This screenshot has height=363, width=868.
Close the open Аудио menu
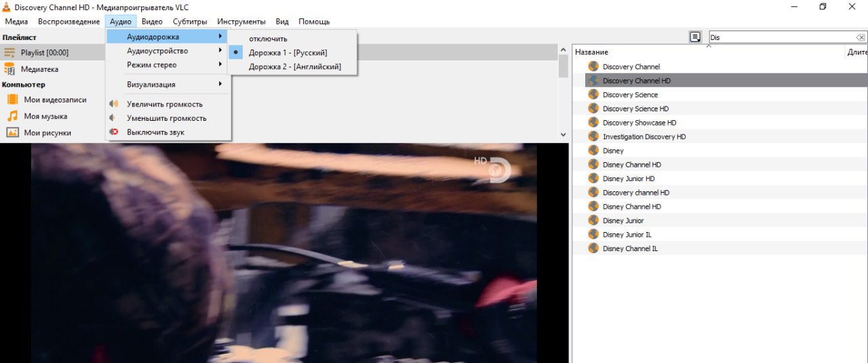(x=121, y=22)
